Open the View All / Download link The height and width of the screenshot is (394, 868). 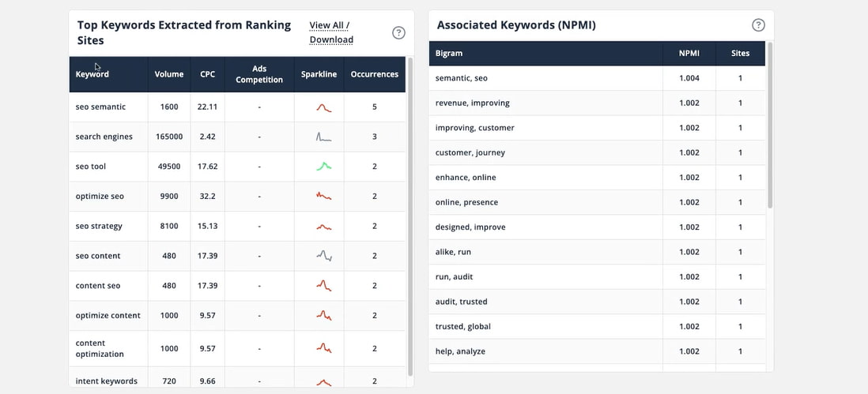330,32
